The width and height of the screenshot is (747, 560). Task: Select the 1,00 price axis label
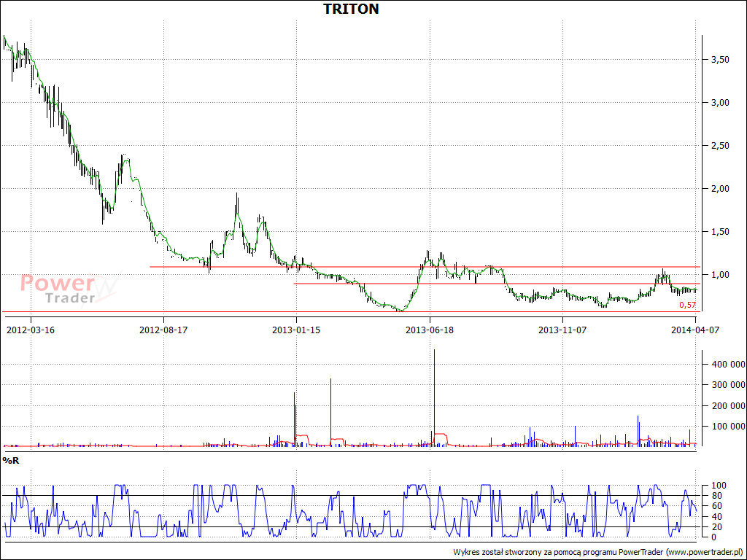click(720, 275)
